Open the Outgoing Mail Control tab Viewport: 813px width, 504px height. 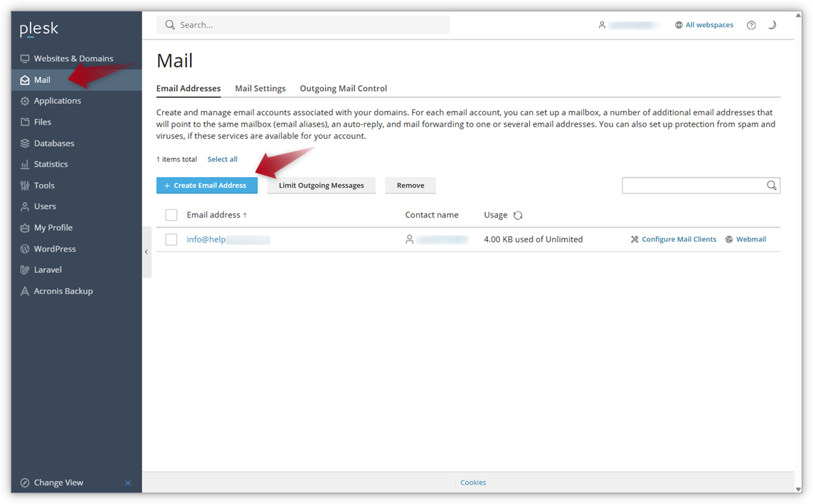tap(344, 88)
